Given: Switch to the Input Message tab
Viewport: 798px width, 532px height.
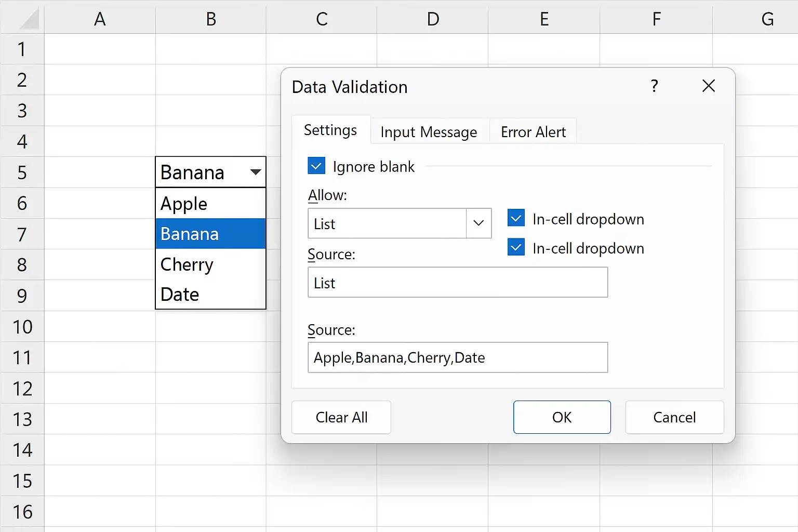Looking at the screenshot, I should (429, 132).
